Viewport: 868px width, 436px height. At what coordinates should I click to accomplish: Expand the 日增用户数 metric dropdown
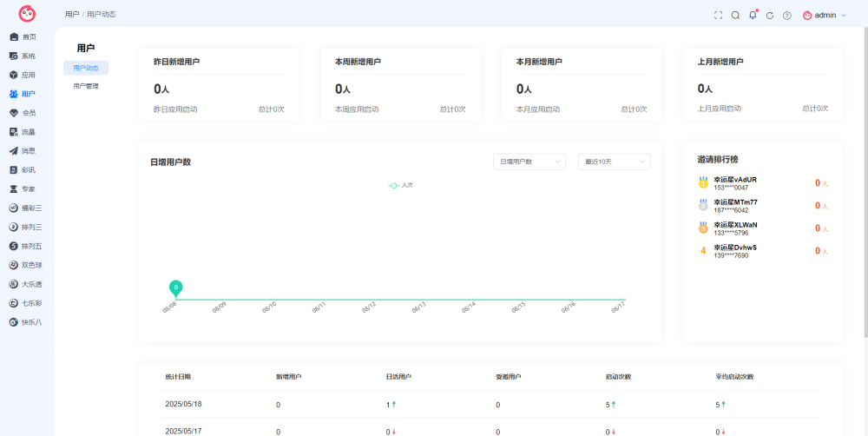[x=529, y=162]
